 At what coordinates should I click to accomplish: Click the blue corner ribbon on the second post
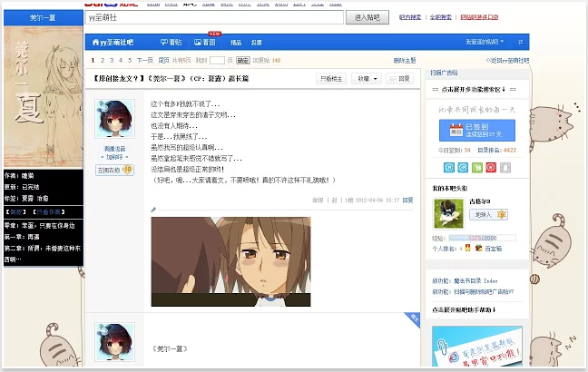[x=414, y=318]
